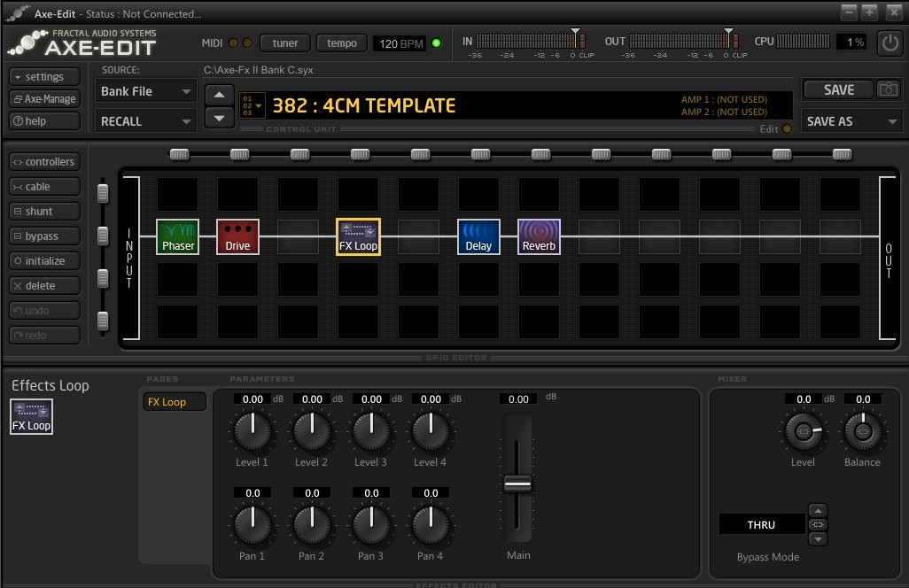
Task: Click the Bypass Mode link icon
Action: (x=818, y=525)
